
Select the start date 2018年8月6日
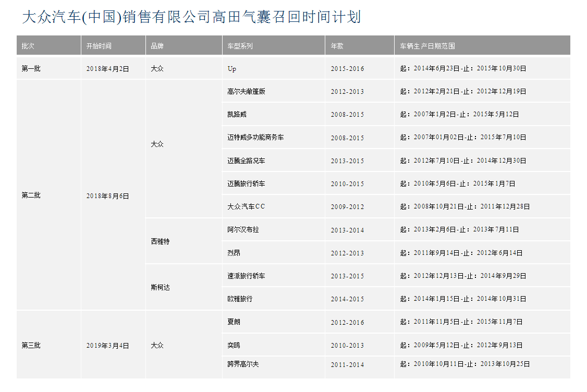pyautogui.click(x=108, y=196)
